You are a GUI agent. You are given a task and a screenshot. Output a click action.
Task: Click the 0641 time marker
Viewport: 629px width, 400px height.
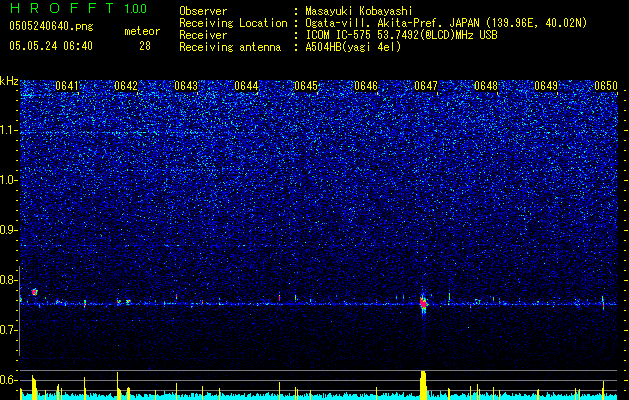[x=67, y=86]
